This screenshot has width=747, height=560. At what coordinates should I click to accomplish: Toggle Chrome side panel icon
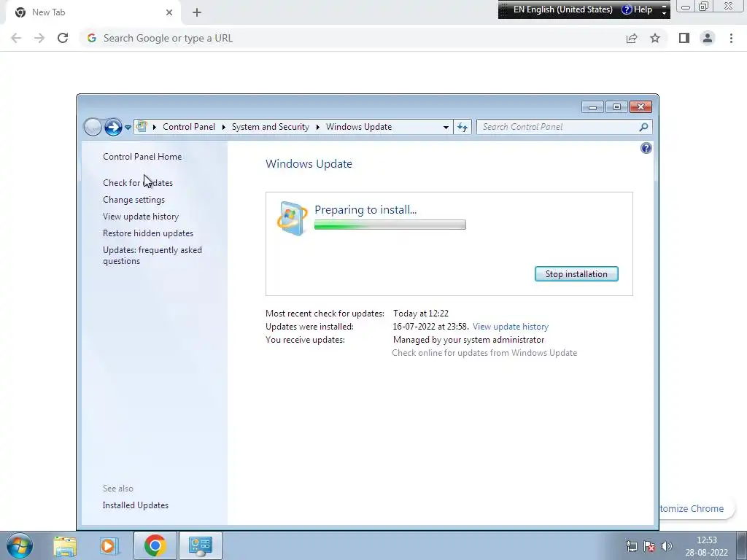point(684,38)
